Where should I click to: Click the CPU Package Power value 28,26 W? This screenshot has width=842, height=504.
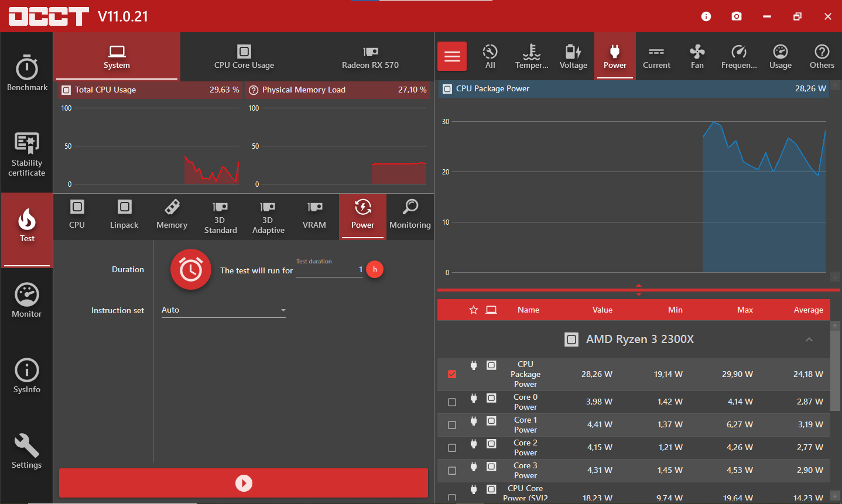pyautogui.click(x=597, y=375)
